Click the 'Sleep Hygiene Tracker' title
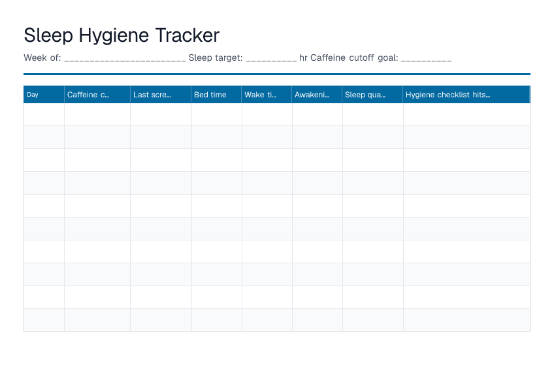 pyautogui.click(x=122, y=35)
